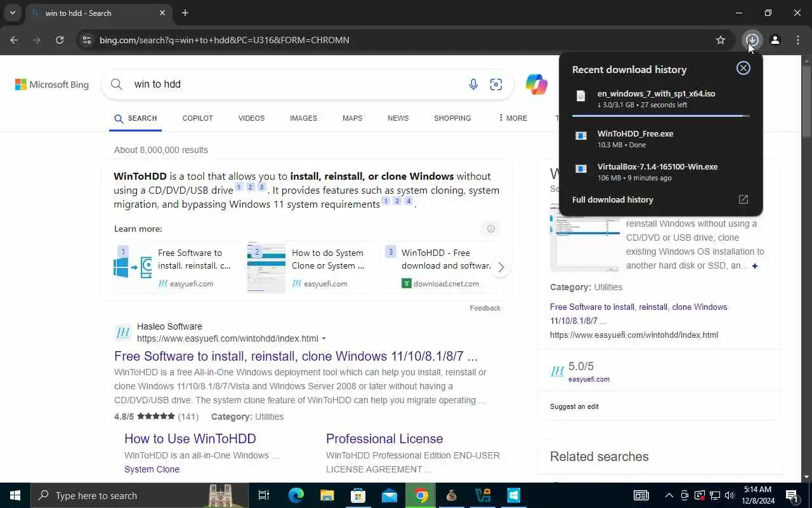
Task: Close the 'win to hdd - Search' tab
Action: 162,13
